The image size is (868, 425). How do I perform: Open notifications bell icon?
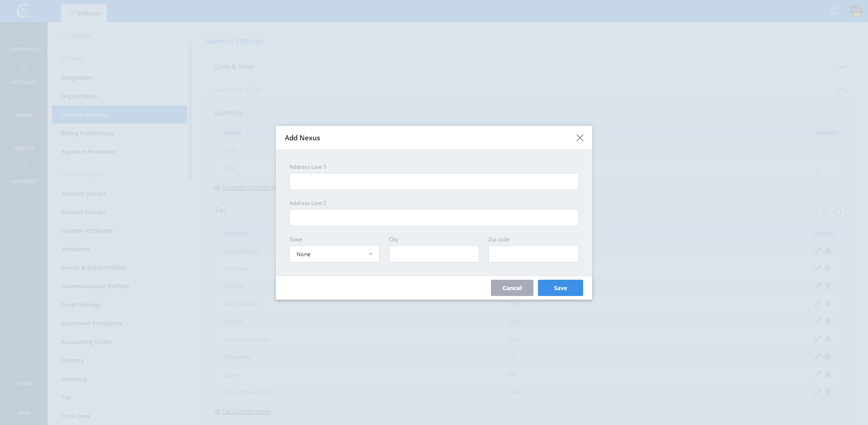834,11
